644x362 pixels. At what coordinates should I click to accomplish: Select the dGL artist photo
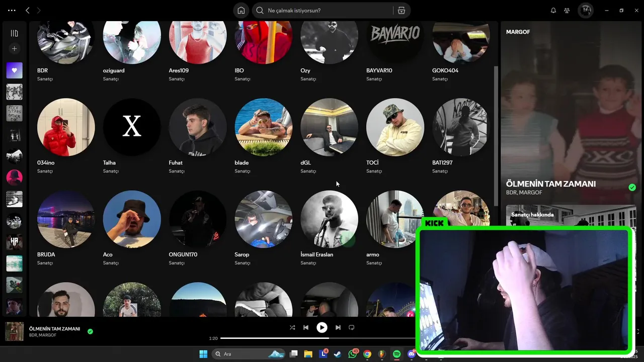coord(330,127)
